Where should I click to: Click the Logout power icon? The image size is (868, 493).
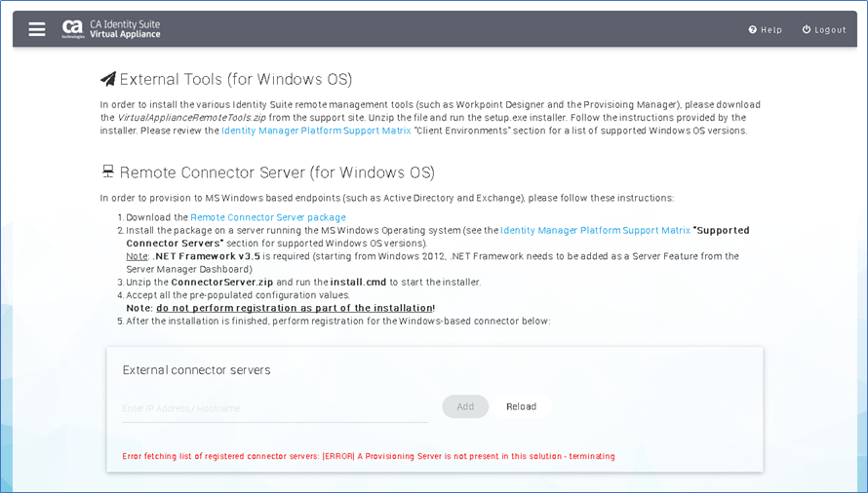[x=807, y=29]
